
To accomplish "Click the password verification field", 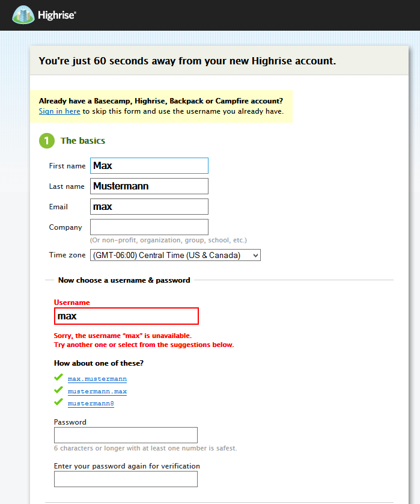I will [126, 479].
